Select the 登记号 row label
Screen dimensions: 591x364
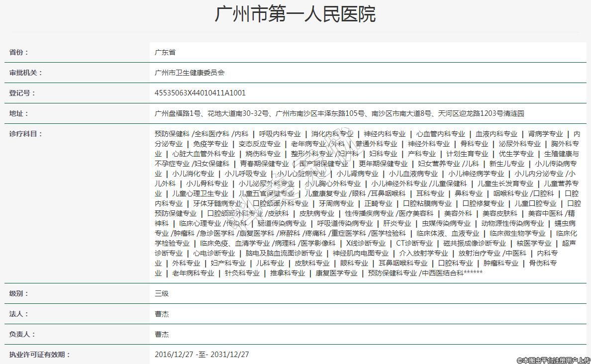coord(22,93)
